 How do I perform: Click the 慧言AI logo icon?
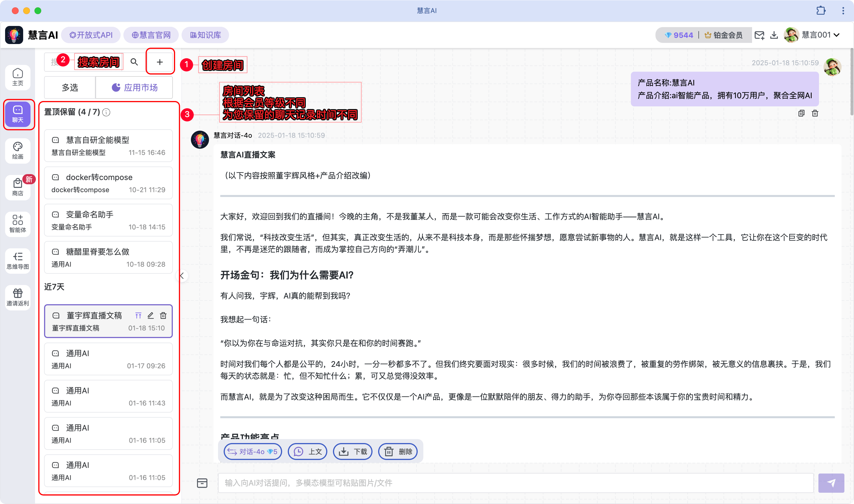[x=14, y=35]
